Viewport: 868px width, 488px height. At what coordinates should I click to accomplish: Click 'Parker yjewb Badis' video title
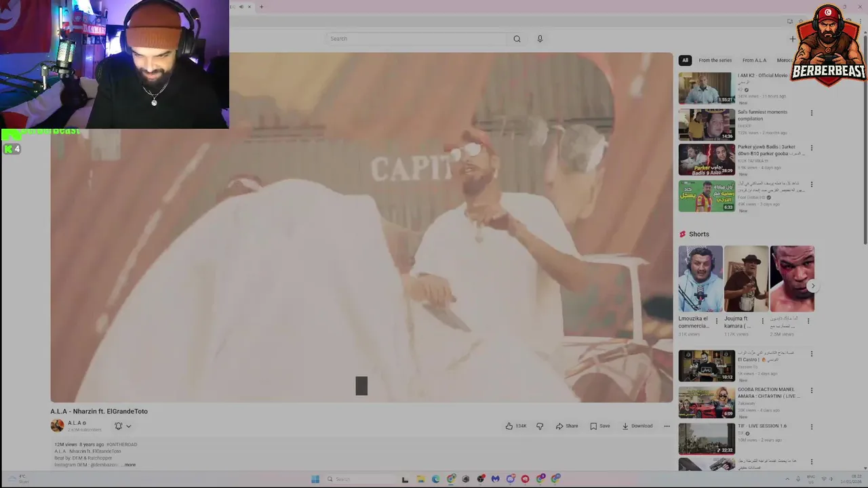[x=770, y=150]
